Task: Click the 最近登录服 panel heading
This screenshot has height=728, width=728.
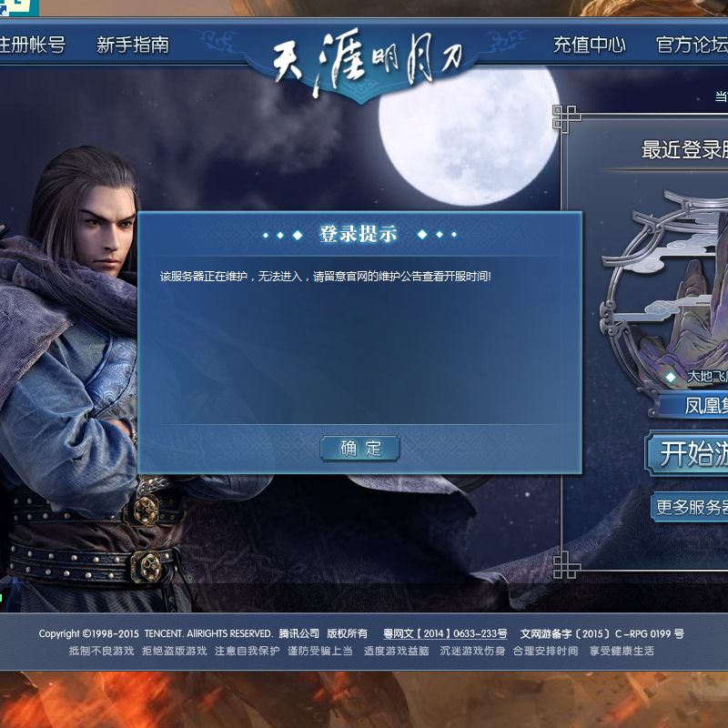Action: 684,149
